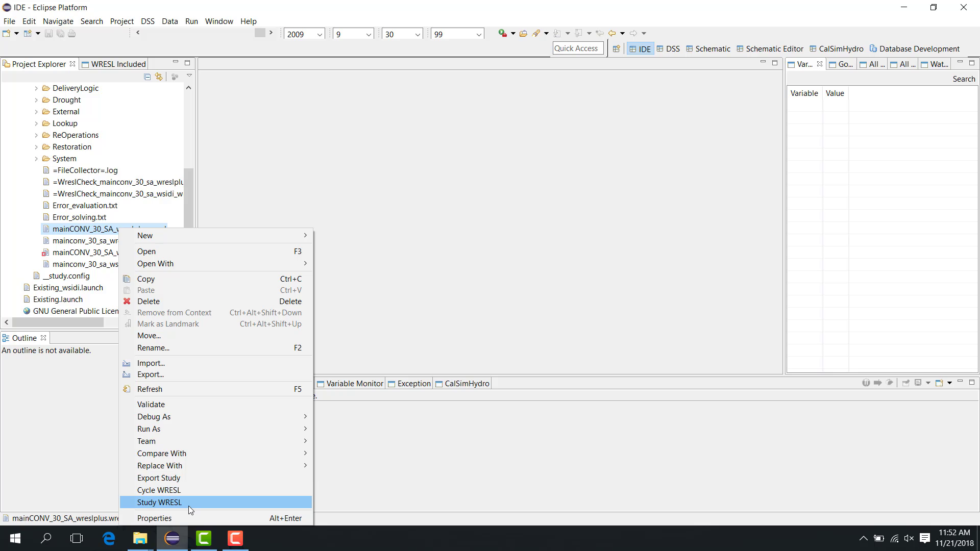980x551 pixels.
Task: Click the Back navigation arrow icon
Action: (612, 33)
